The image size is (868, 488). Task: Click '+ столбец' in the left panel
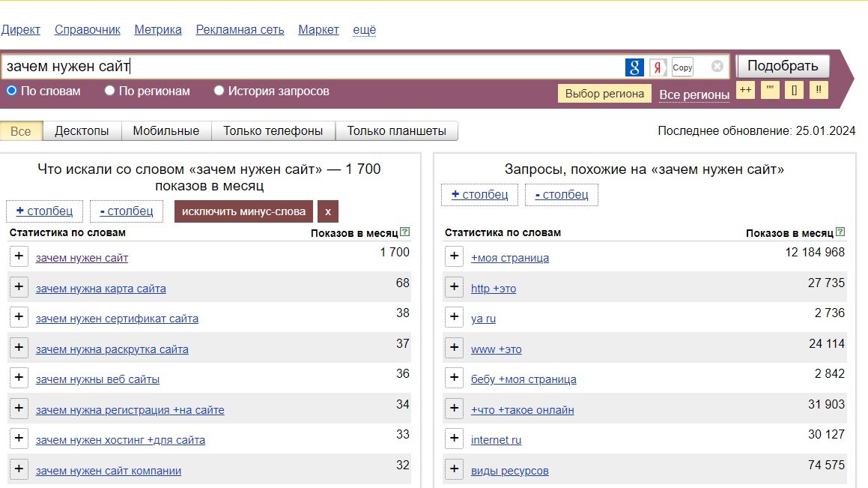pos(44,211)
